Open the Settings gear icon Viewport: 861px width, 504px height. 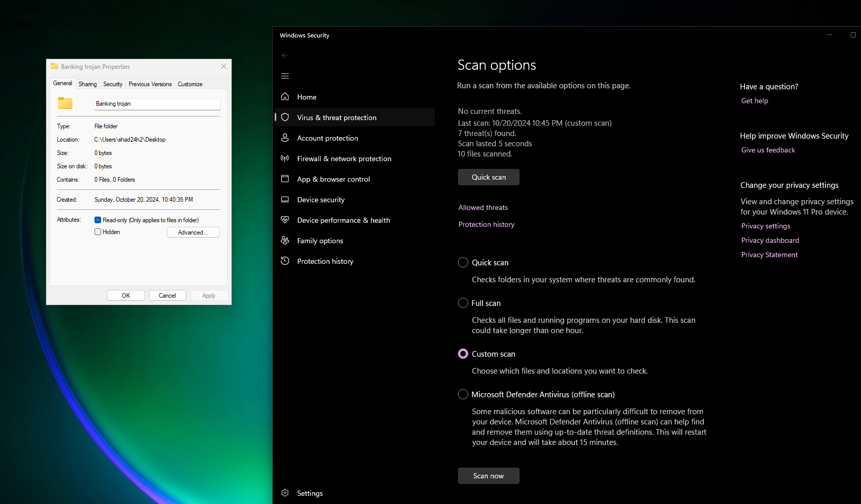(x=285, y=493)
